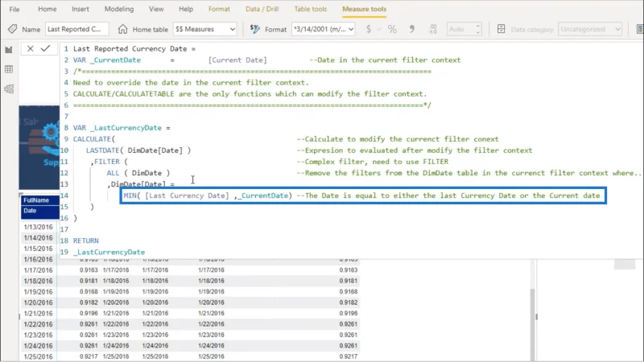Screen dimensions: 644x362
Task: Open the Insert ribbon tab
Action: pyautogui.click(x=80, y=9)
